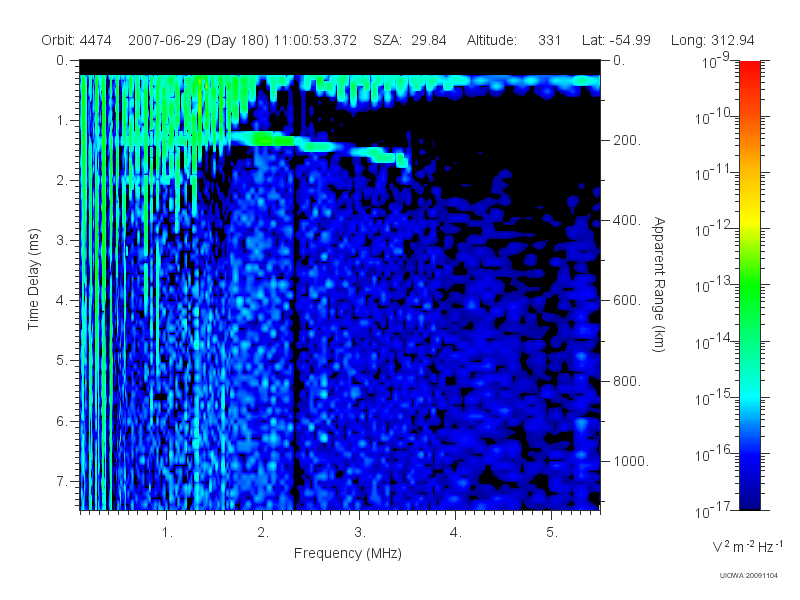The image size is (800, 600).
Task: Click the apparent range label '400.'
Action: (x=627, y=220)
